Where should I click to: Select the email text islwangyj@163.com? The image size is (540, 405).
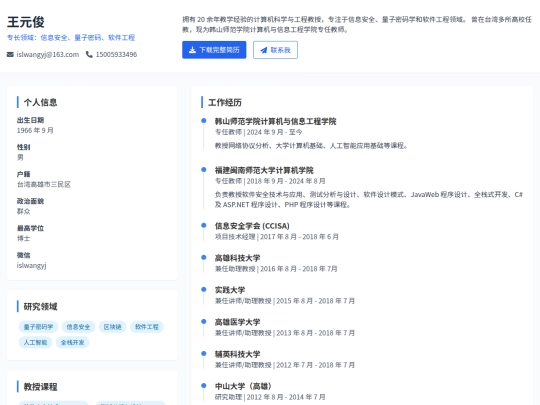(x=48, y=54)
